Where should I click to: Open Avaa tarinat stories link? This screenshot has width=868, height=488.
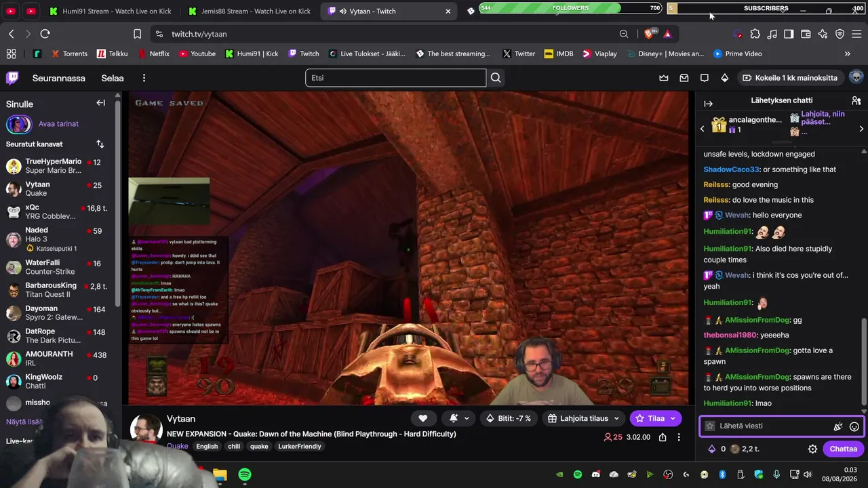click(x=58, y=124)
